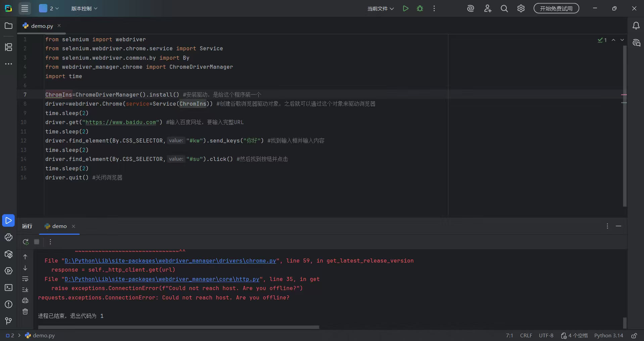Open more run actions menu in title bar

tap(434, 8)
